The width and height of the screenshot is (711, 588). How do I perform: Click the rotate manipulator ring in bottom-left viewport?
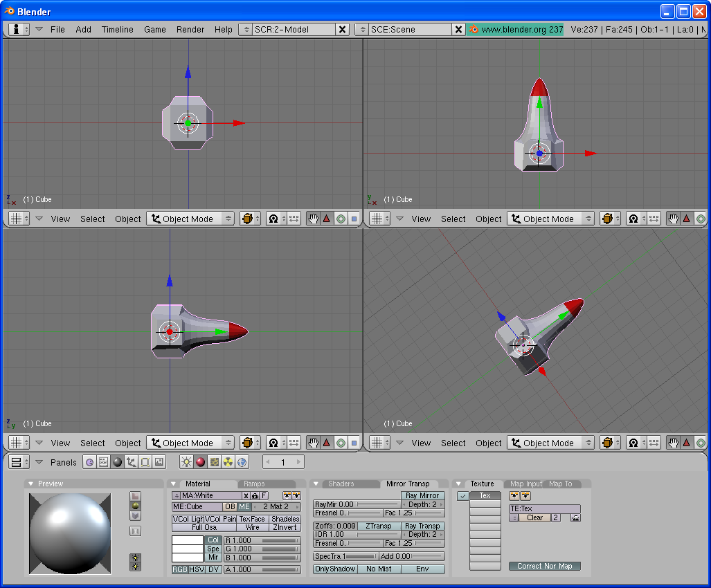[x=341, y=443]
